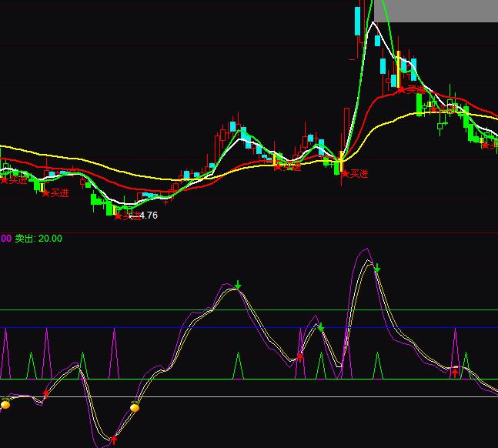The height and width of the screenshot is (448, 498).
Task: Select the yellow ball marker right of the deepest trough
Action: click(135, 407)
